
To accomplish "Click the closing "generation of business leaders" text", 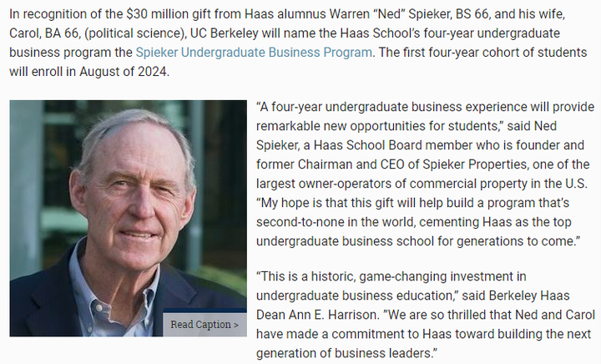I will [345, 352].
